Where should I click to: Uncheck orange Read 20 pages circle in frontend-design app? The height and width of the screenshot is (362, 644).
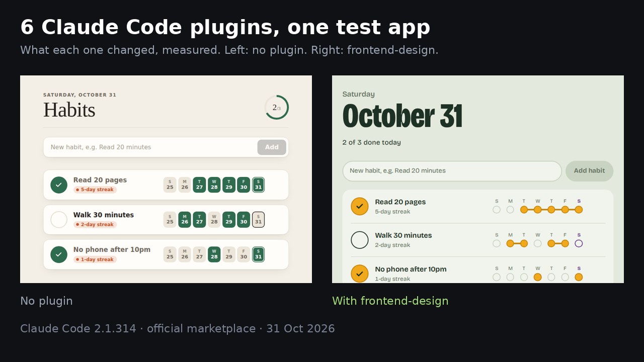coord(360,206)
